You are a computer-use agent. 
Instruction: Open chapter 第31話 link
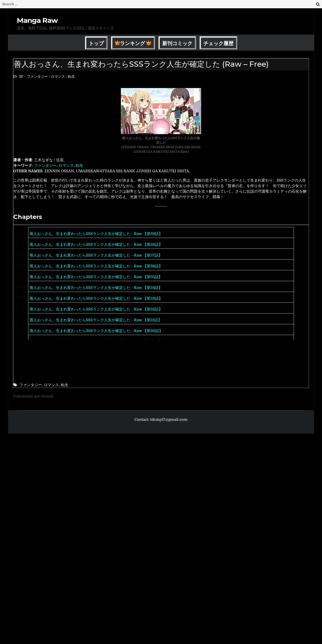(96, 320)
